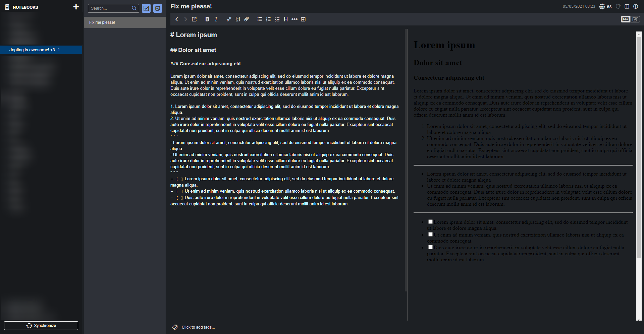Toggle editor layout split view

(x=627, y=6)
